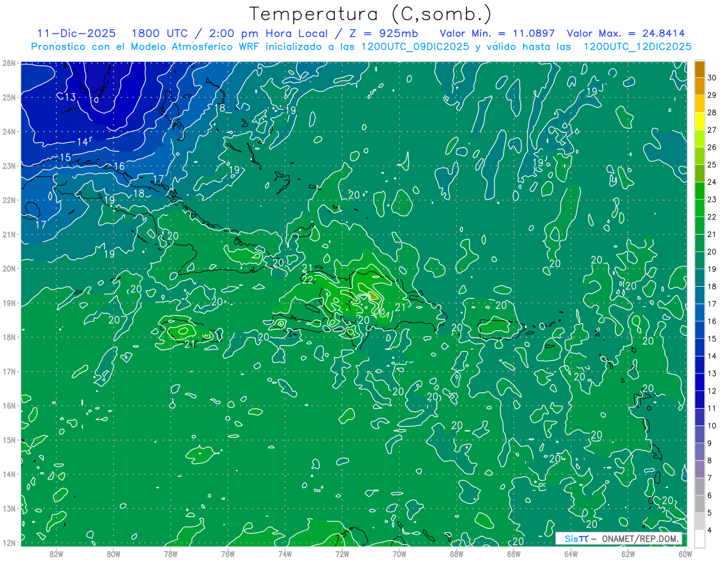Click the "SisTT - ONAMET/REP.DOM." credit label
Viewport: 728px width, 562px height.
pyautogui.click(x=619, y=539)
